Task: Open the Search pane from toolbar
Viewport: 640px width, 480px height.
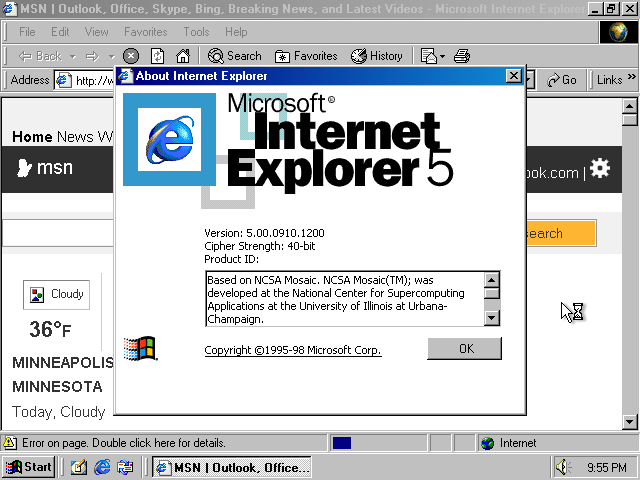Action: (x=234, y=56)
